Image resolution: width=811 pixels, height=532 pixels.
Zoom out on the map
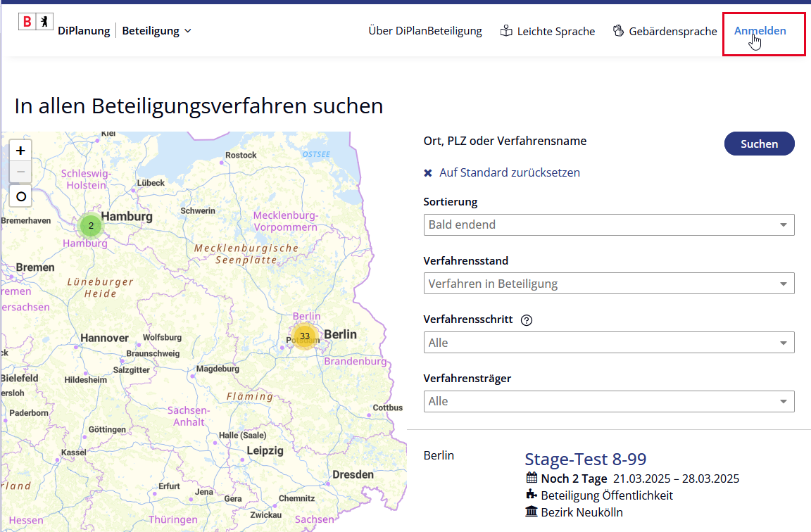click(x=20, y=172)
